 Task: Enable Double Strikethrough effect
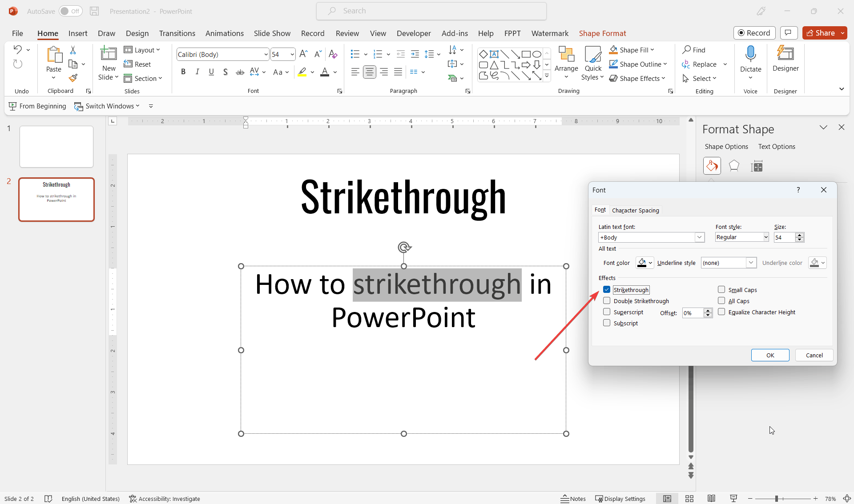click(607, 300)
